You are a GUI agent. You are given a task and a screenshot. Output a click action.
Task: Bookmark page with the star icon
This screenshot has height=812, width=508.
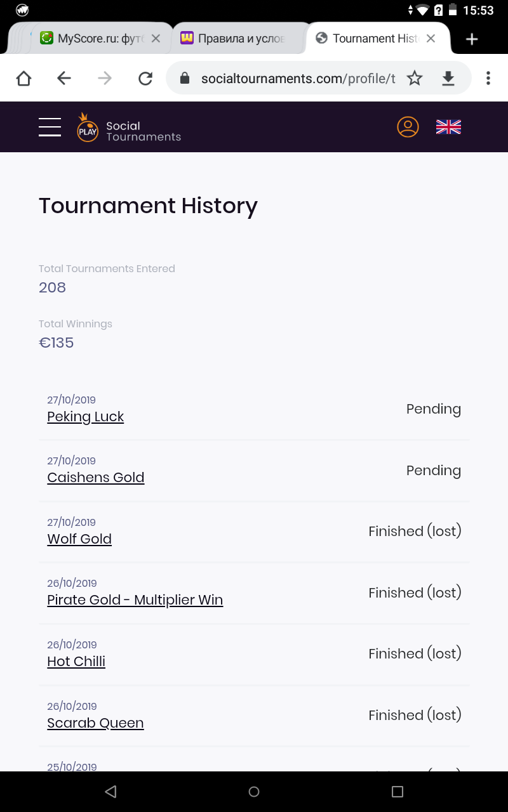pos(415,78)
